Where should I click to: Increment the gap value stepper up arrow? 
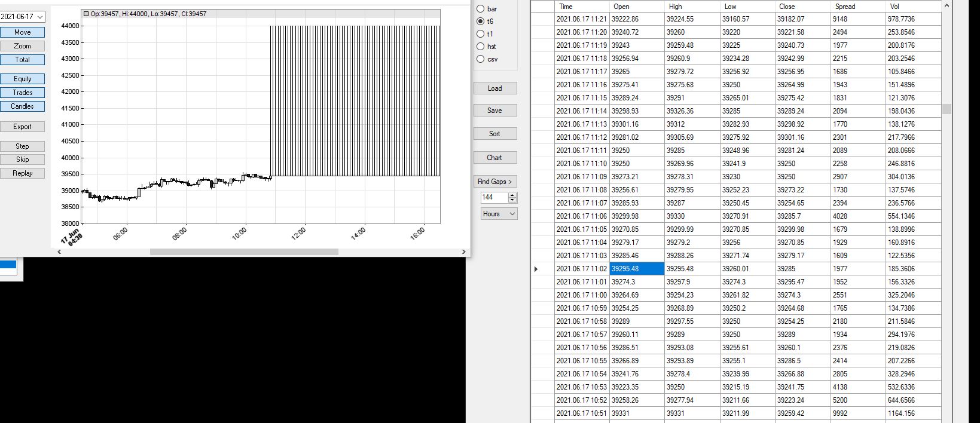pyautogui.click(x=512, y=195)
